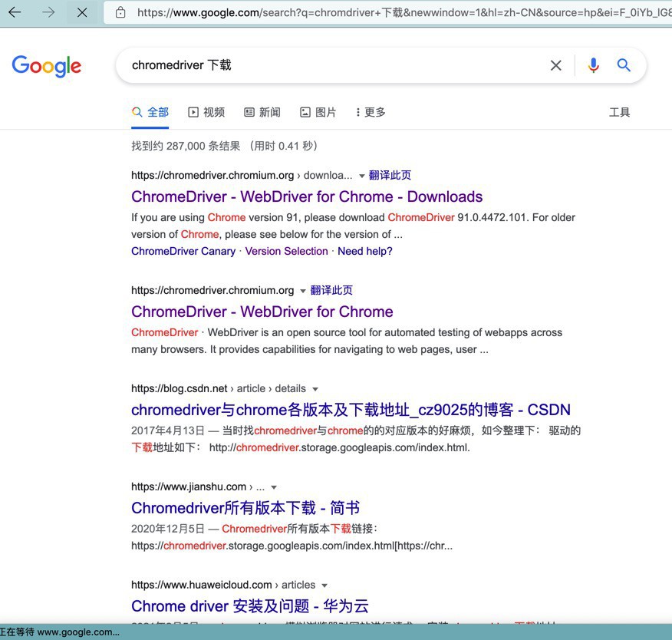The height and width of the screenshot is (640, 672).
Task: Open Chrome driver 安装及问题 - 华为云 result
Action: 250,606
